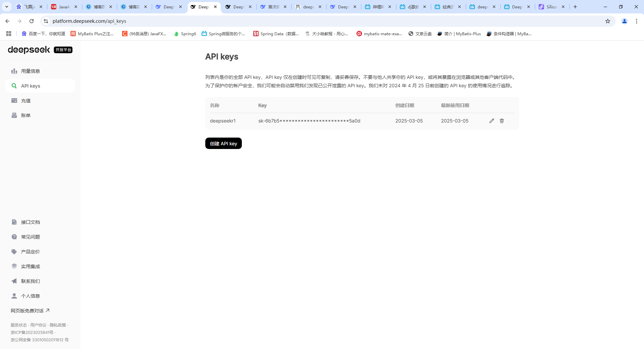The image size is (644, 349).
Task: Click the 接口文档 document icon
Action: [14, 222]
